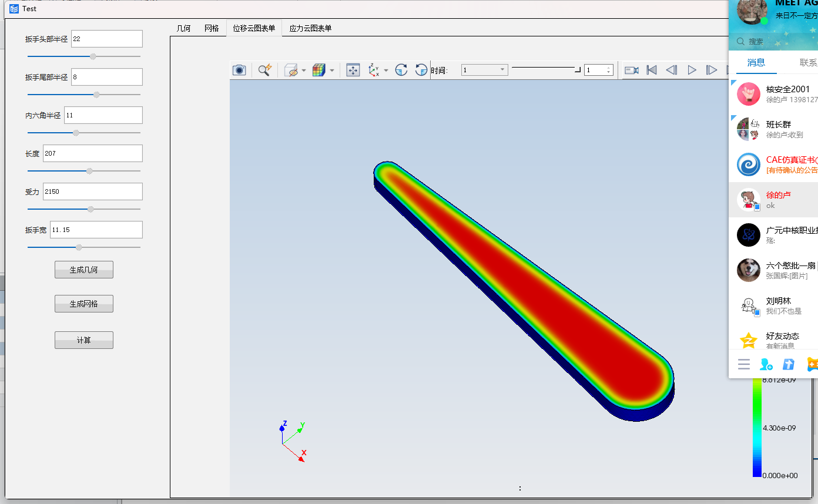Click the blue upload arrow icon in chat window

click(789, 364)
